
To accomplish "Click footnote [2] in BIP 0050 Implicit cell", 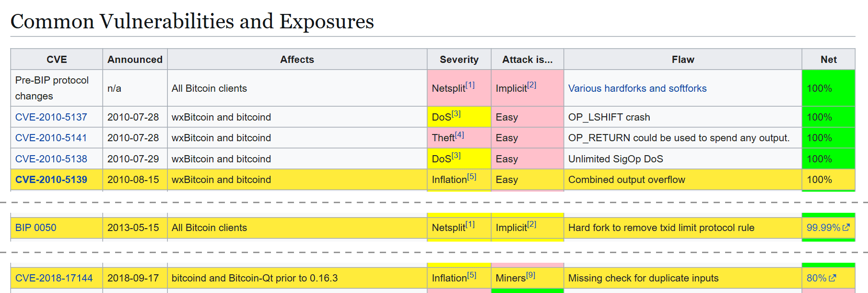I will 532,224.
